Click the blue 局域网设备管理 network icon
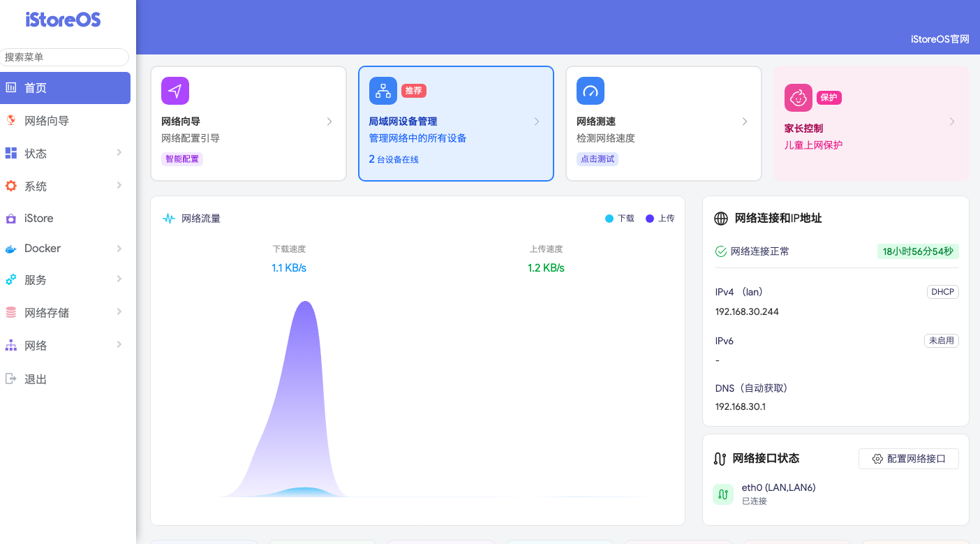 pyautogui.click(x=383, y=91)
